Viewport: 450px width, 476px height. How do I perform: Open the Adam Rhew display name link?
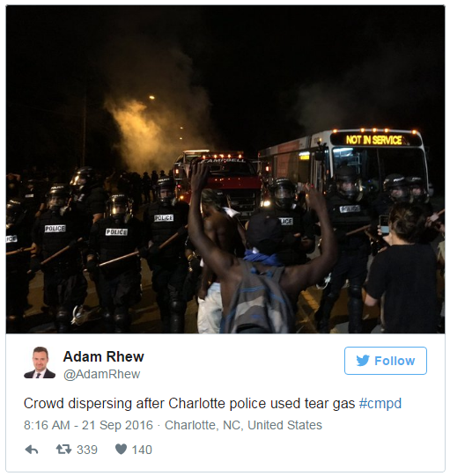[x=103, y=356]
